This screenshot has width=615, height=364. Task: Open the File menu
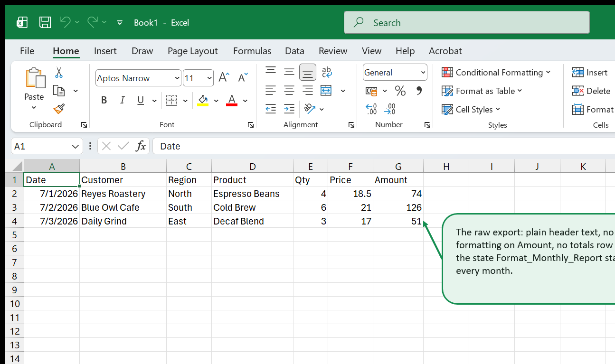(27, 51)
